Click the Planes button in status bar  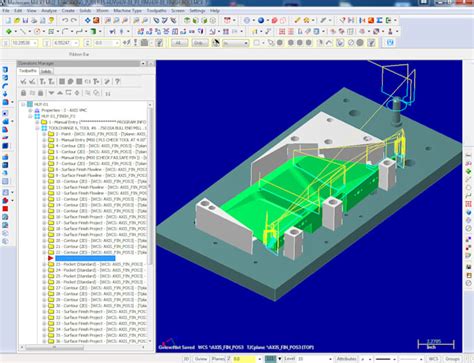218,359
